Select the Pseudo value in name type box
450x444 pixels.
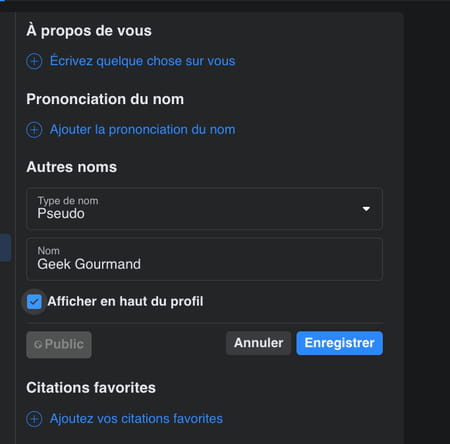click(x=61, y=214)
